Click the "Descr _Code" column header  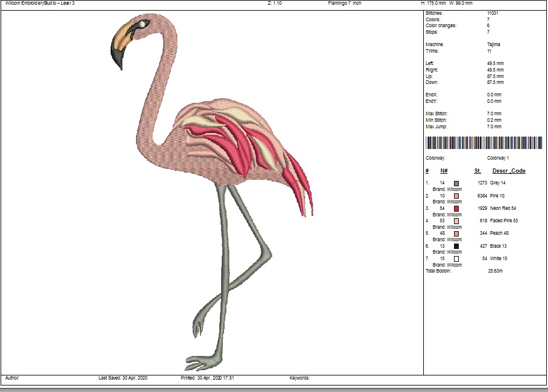tap(509, 171)
